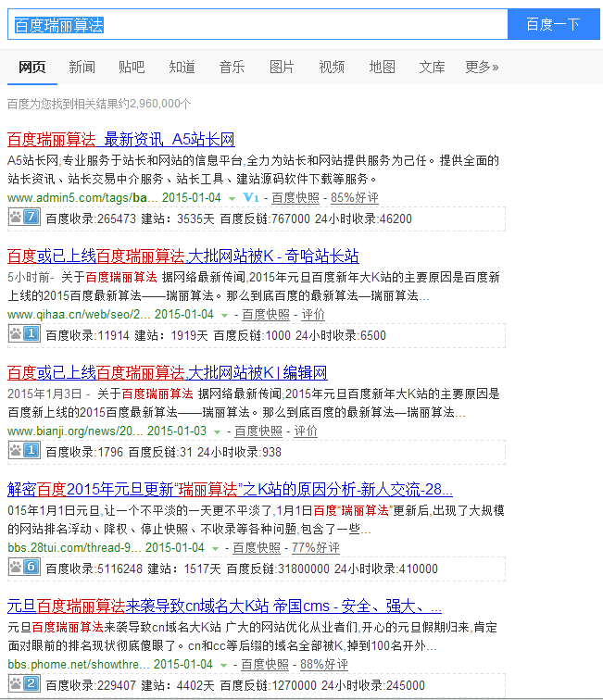603x700 pixels.
Task: Expand the dropdown arrow next to bbs.28tui.com result
Action: (x=215, y=548)
